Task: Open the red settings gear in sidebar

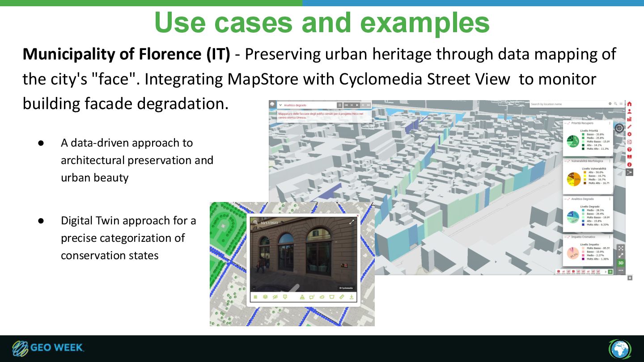Action: [x=629, y=134]
